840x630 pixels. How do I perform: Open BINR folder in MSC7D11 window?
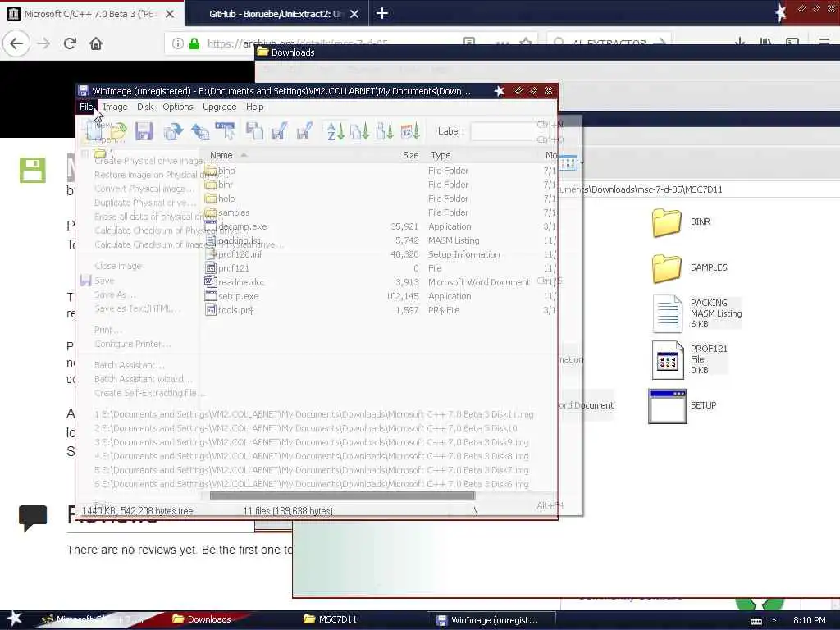click(682, 222)
